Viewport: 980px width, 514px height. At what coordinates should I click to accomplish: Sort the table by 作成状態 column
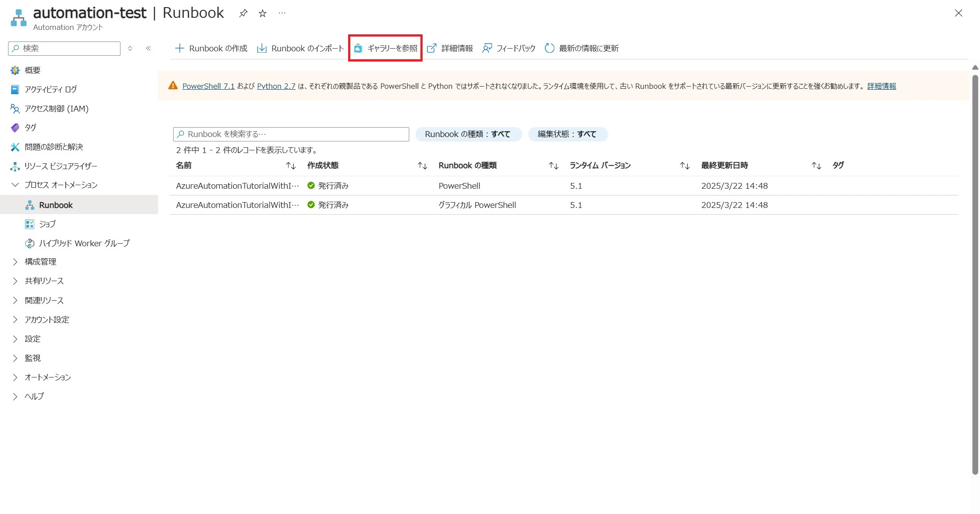pos(422,166)
